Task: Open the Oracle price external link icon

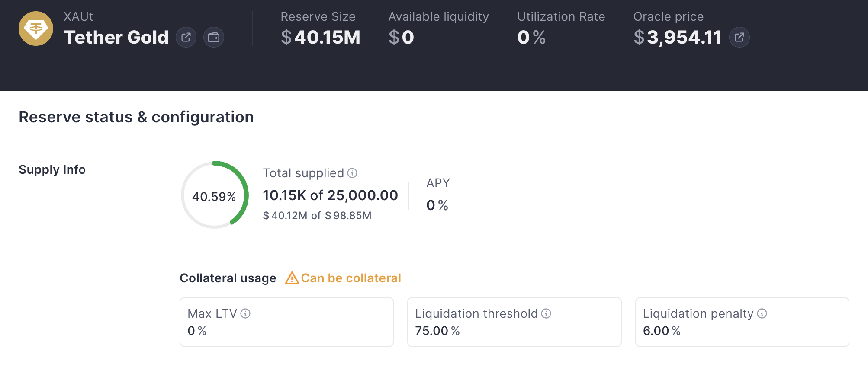Action: coord(739,37)
